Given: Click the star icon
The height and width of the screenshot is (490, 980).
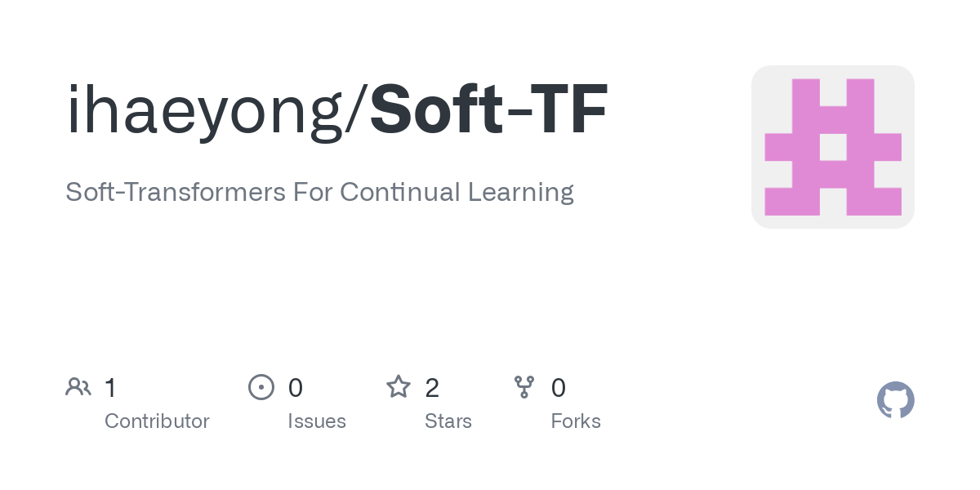Looking at the screenshot, I should point(398,386).
